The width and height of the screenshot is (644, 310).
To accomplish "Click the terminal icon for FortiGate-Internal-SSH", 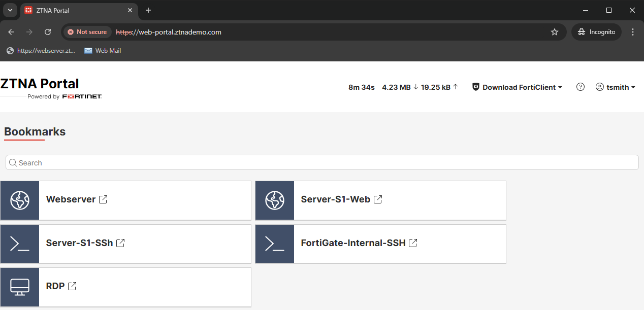I will [x=274, y=244].
